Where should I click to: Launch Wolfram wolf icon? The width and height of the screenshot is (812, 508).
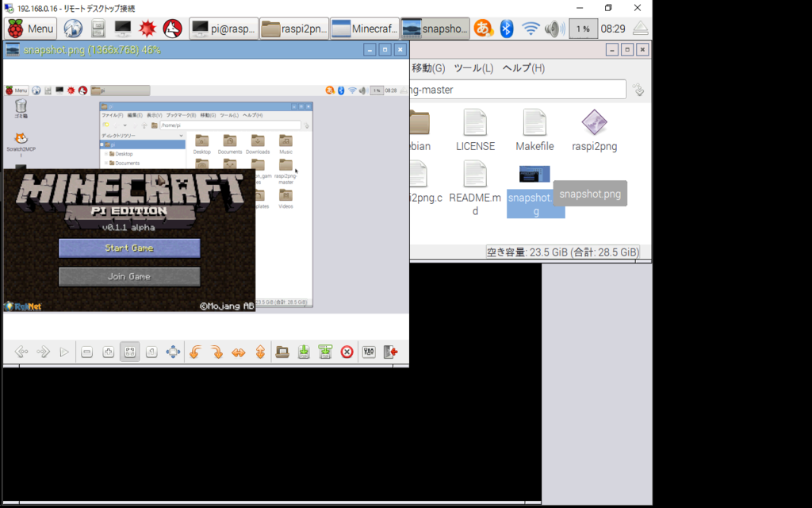[172, 29]
